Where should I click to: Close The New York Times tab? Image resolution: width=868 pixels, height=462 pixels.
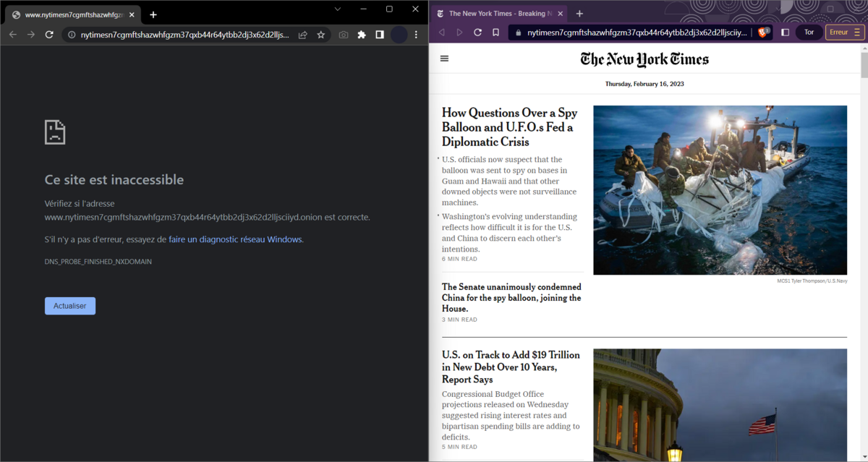click(x=559, y=14)
